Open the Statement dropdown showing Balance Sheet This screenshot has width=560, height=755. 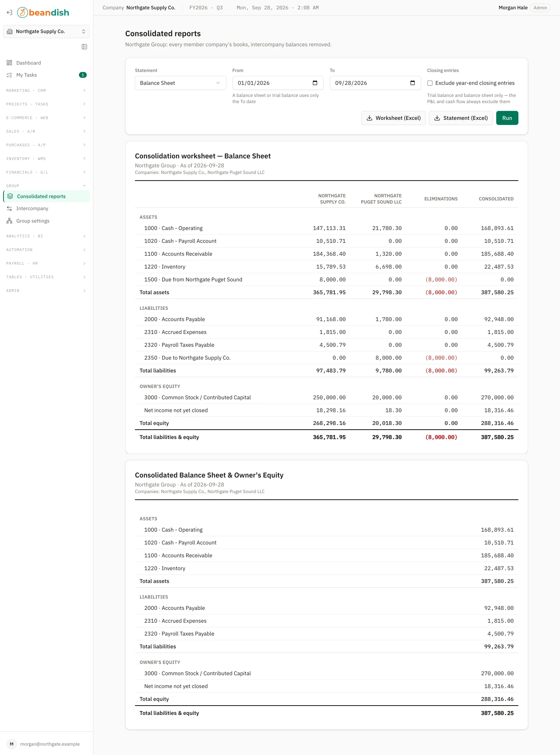[x=180, y=83]
